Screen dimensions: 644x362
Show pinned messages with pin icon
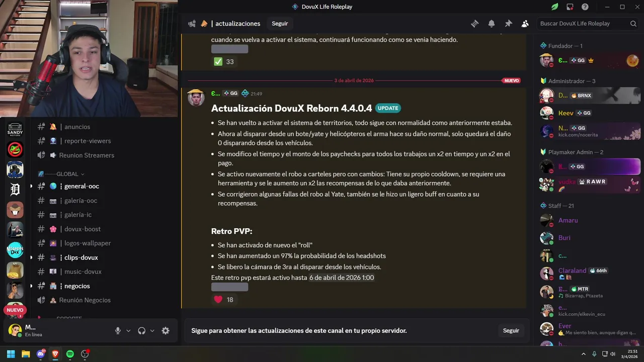point(508,24)
